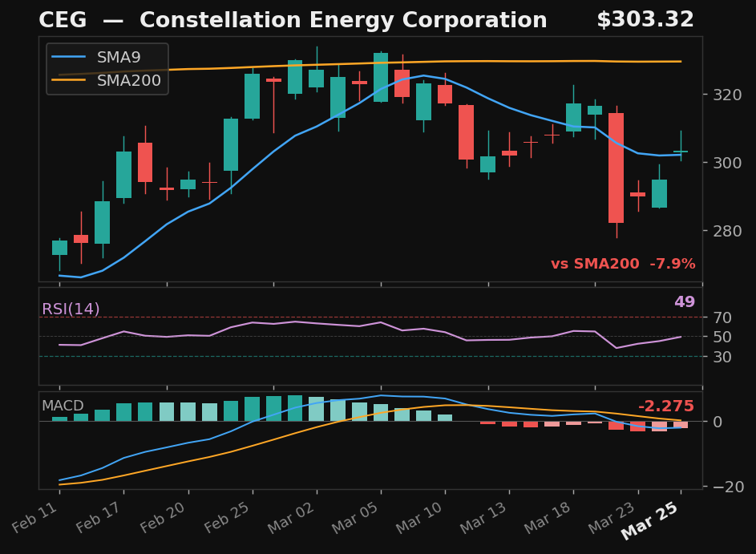
Task: Click the $303.32 current price label
Action: [645, 20]
